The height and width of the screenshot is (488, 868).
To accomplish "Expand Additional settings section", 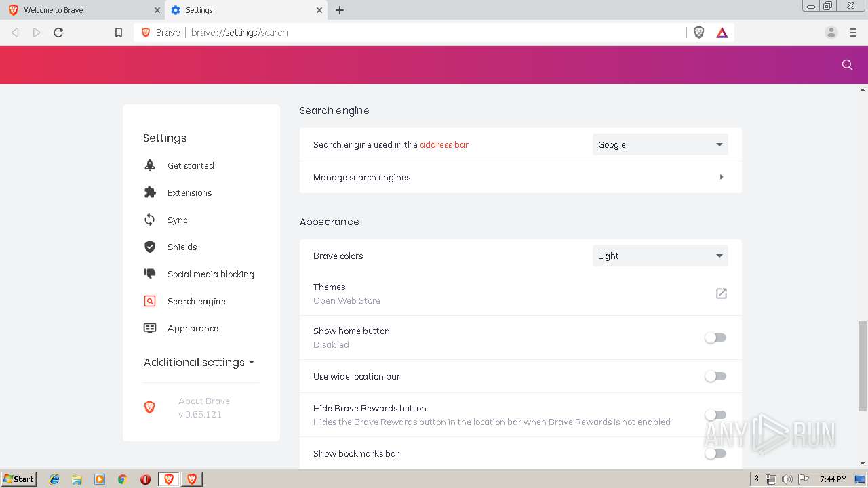I will pyautogui.click(x=199, y=362).
